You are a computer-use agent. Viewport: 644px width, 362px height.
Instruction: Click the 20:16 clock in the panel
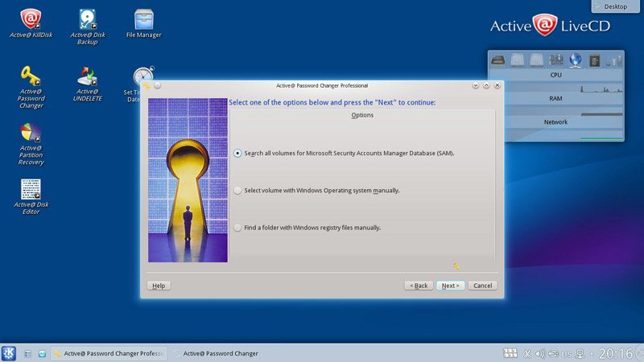tap(616, 353)
